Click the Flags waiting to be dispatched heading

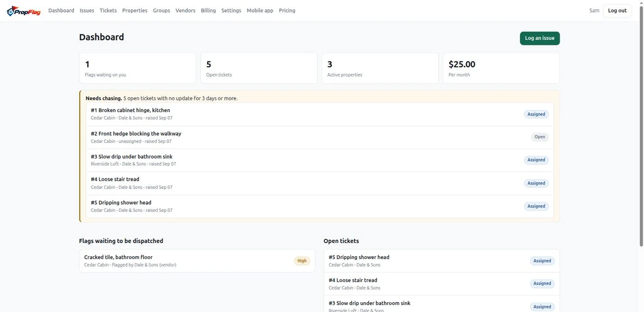pyautogui.click(x=121, y=241)
